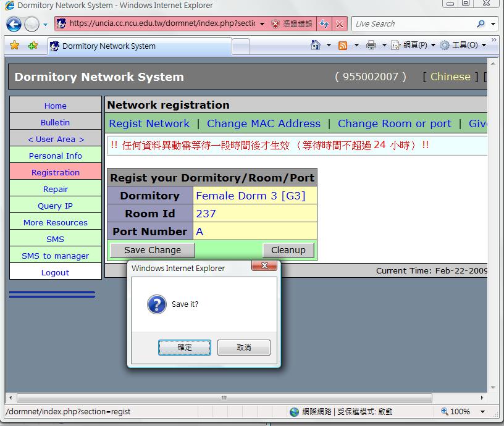The height and width of the screenshot is (426, 504).
Task: Open Favorites Center star icon
Action: click(14, 45)
